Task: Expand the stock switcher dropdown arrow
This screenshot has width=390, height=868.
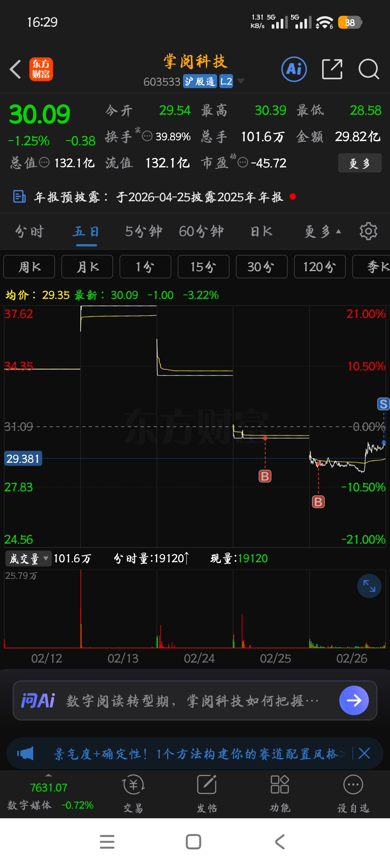Action: pyautogui.click(x=240, y=81)
